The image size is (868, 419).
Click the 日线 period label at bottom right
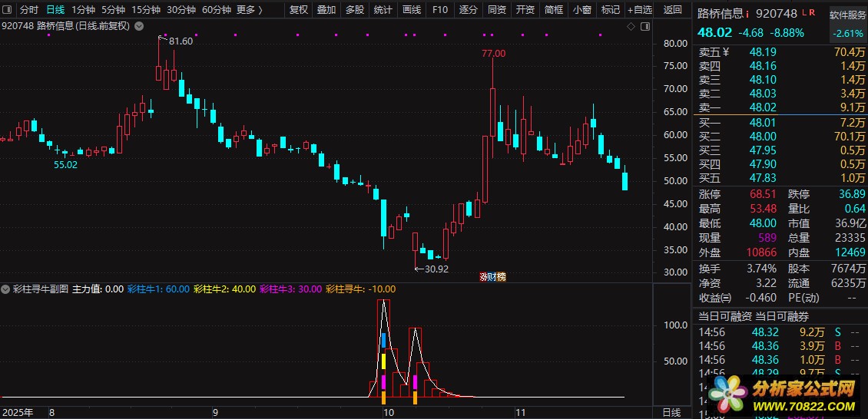(x=671, y=412)
